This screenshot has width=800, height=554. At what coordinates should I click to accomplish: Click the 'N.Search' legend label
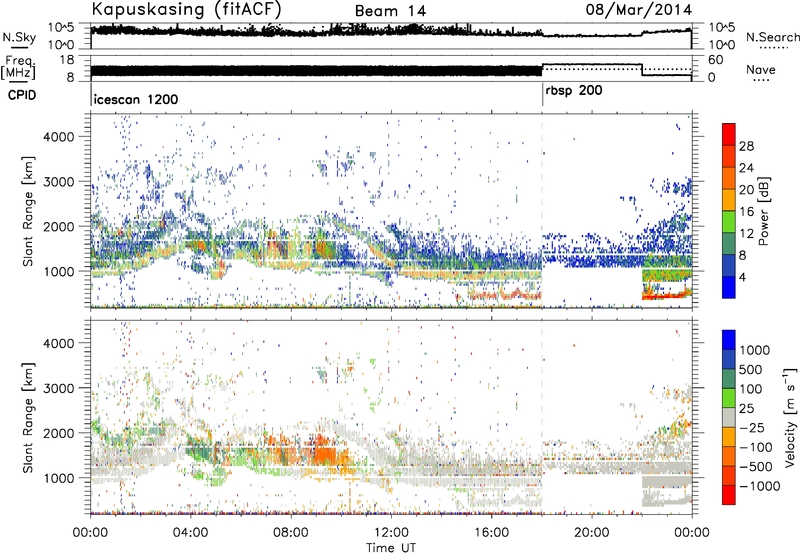[772, 37]
